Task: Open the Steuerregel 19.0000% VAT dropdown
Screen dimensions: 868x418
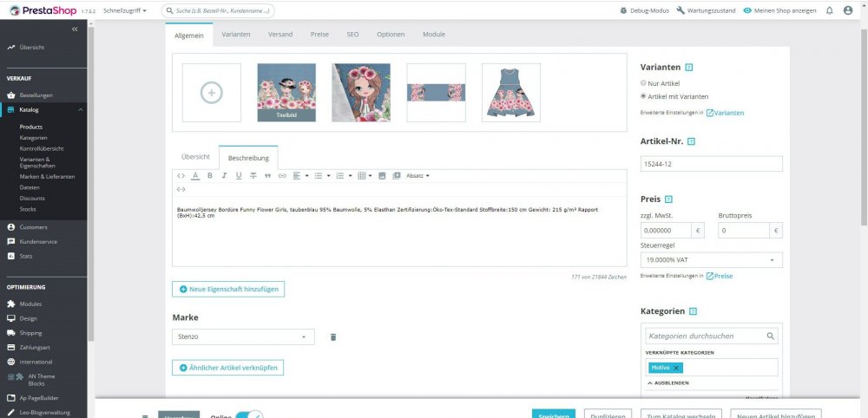Action: (712, 260)
